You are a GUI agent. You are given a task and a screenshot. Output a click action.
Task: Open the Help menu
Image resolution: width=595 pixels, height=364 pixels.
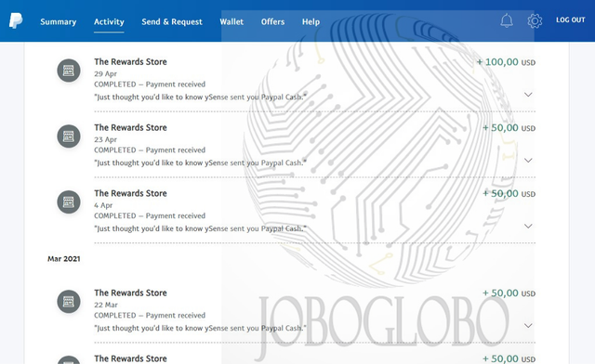[x=311, y=22]
